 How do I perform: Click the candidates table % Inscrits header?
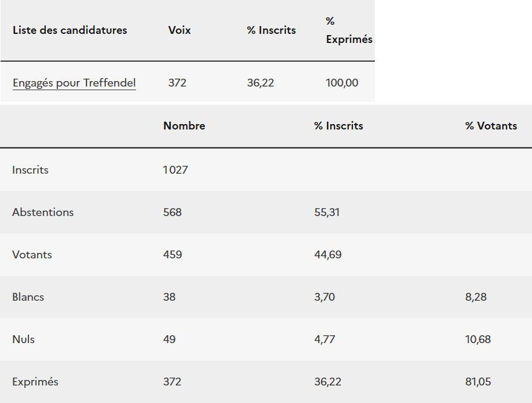[x=271, y=30]
